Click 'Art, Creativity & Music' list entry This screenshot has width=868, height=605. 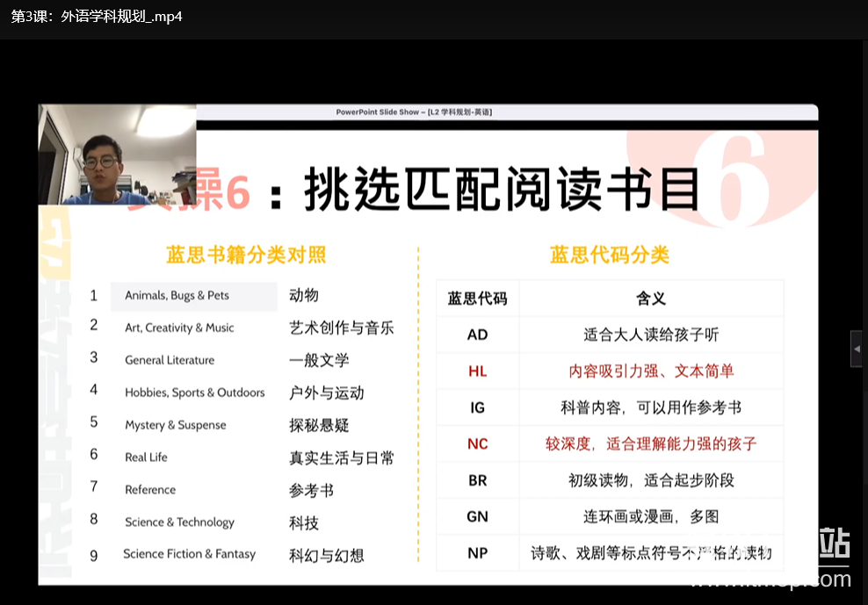click(x=179, y=328)
